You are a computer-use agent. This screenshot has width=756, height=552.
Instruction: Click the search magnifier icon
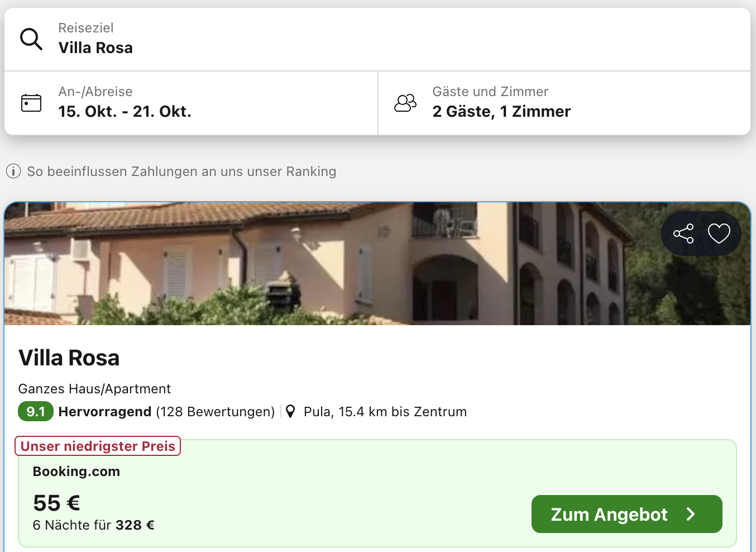[31, 39]
